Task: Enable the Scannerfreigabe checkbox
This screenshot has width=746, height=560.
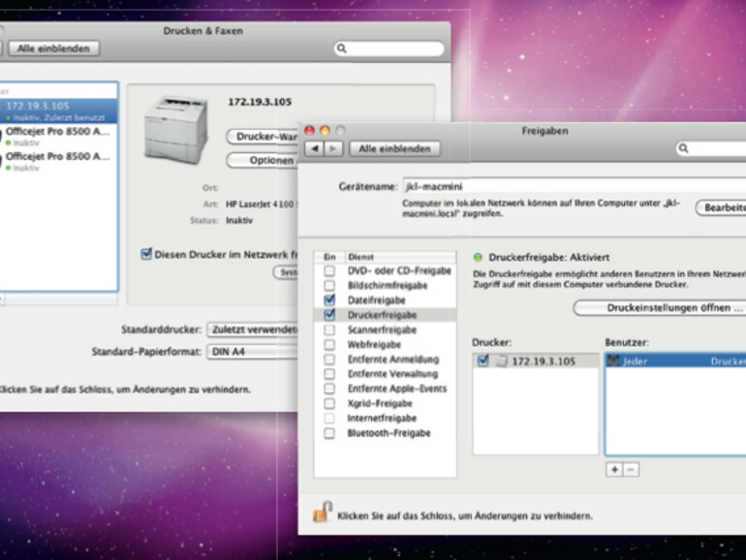Action: click(330, 329)
